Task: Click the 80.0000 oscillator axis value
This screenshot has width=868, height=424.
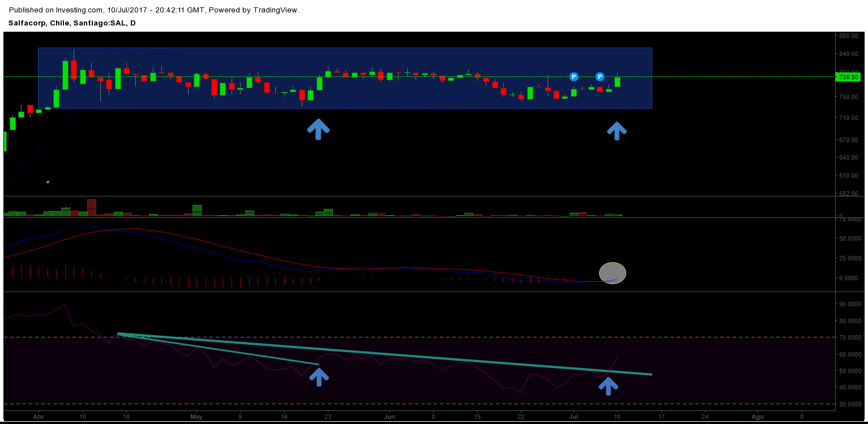Action: [x=849, y=321]
